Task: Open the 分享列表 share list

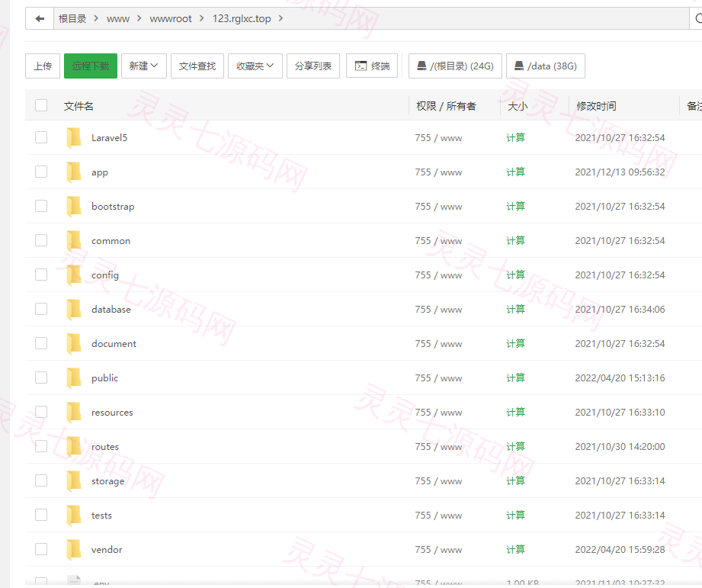Action: pyautogui.click(x=313, y=66)
